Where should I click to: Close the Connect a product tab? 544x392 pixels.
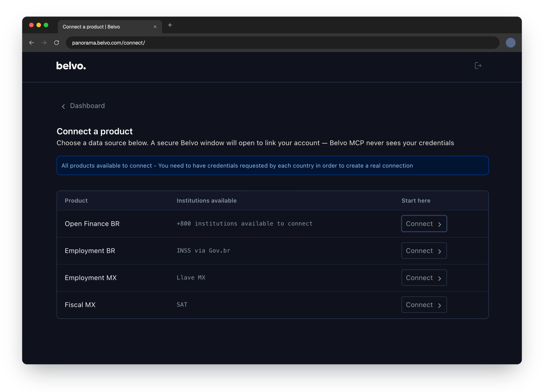tap(155, 27)
